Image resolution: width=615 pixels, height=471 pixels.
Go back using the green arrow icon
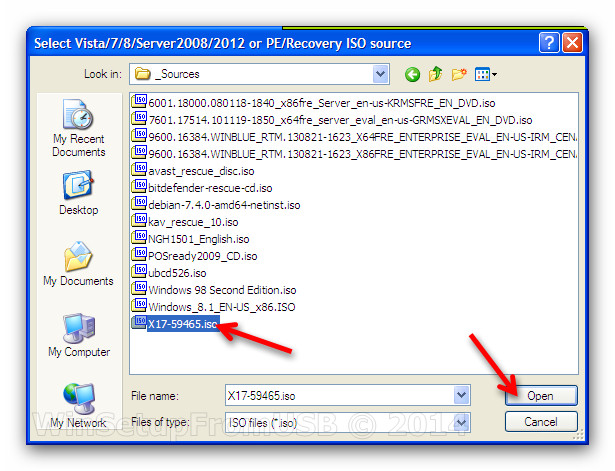click(x=412, y=74)
